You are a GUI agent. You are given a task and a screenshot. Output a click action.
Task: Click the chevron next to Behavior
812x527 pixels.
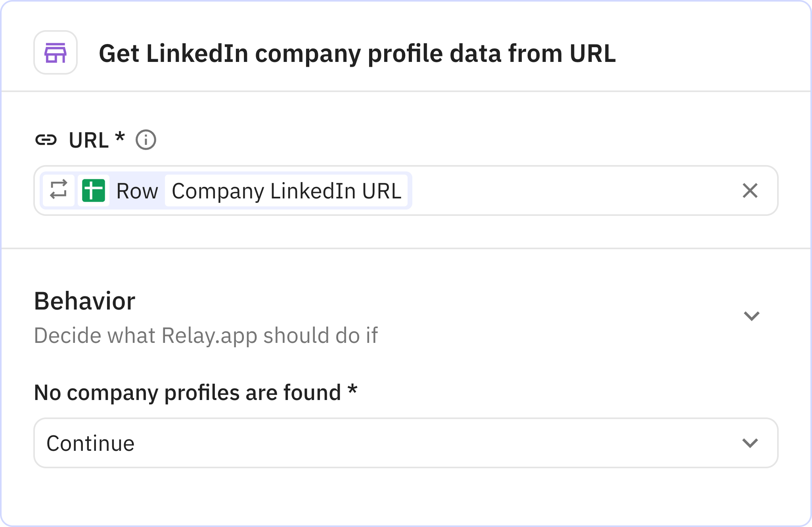(x=752, y=316)
